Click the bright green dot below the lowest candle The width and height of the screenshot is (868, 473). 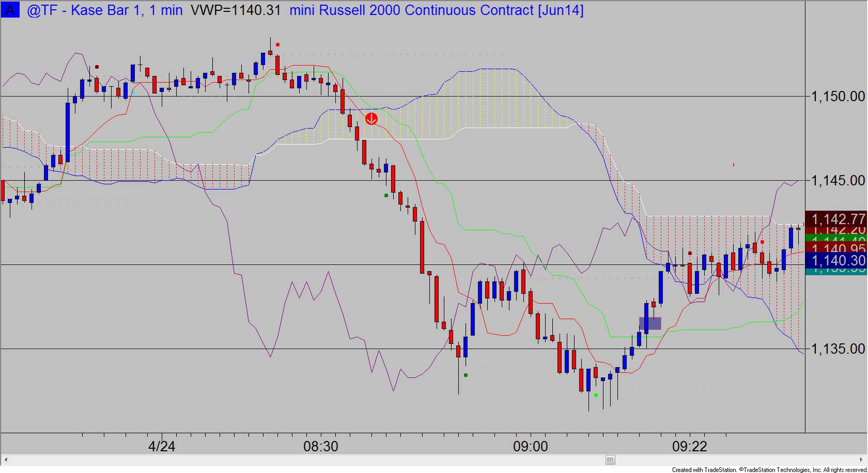[596, 395]
